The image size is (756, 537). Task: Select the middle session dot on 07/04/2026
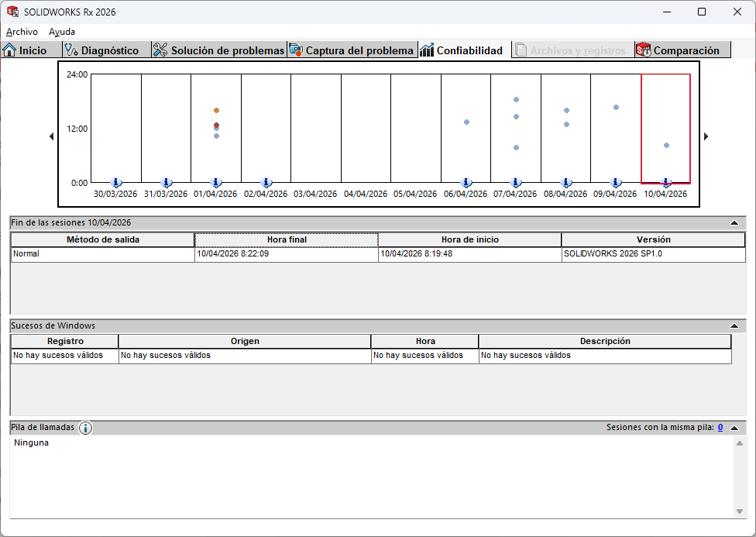coord(517,117)
